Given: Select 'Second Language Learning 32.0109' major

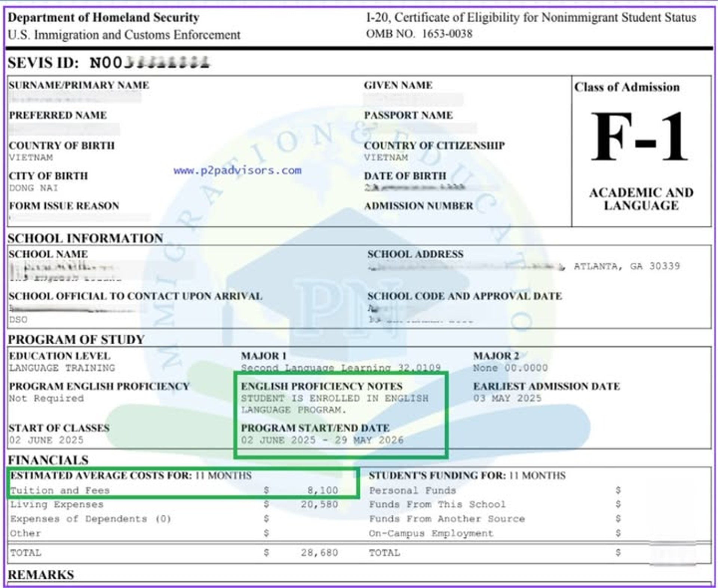Looking at the screenshot, I should coord(341,368).
